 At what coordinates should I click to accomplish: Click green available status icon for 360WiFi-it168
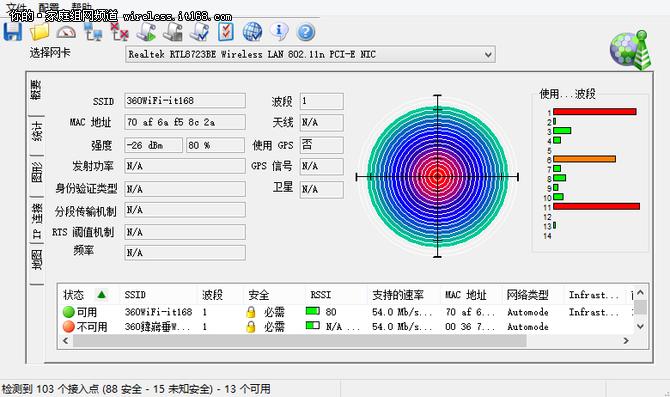[x=68, y=312]
